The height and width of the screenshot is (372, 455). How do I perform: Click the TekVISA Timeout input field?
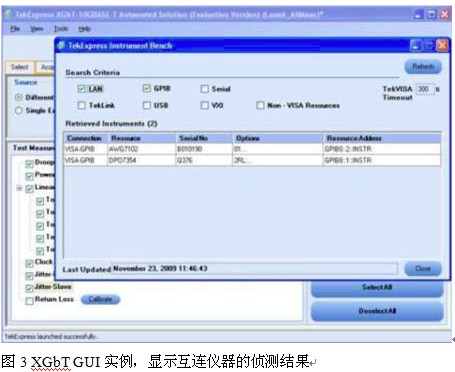425,89
